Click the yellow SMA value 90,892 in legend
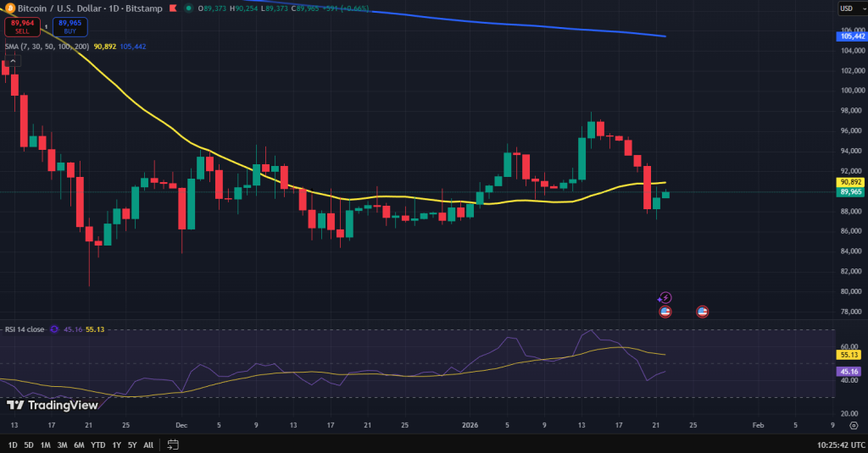Image resolution: width=868 pixels, height=453 pixels. [x=104, y=47]
